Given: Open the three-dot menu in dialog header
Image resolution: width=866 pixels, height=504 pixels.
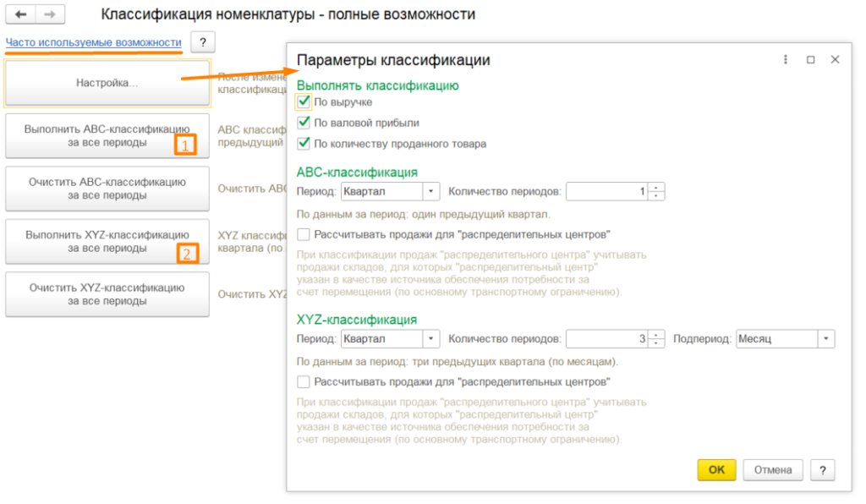Looking at the screenshot, I should 786,60.
